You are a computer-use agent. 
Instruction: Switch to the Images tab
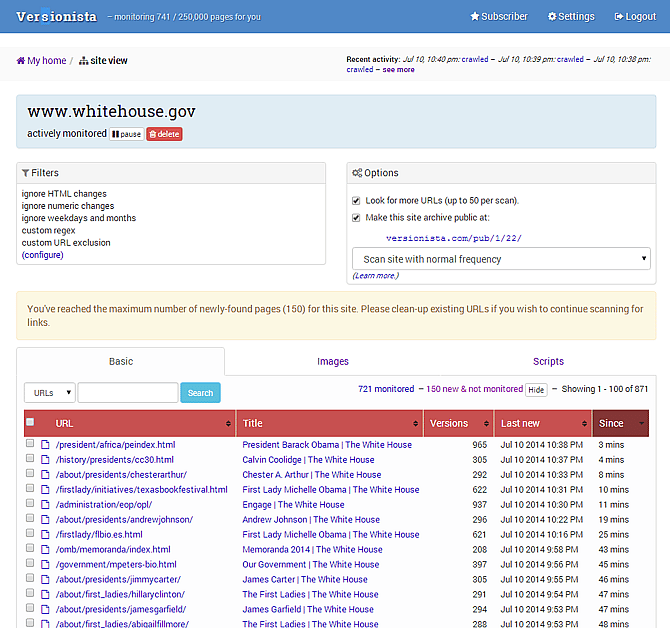(333, 361)
